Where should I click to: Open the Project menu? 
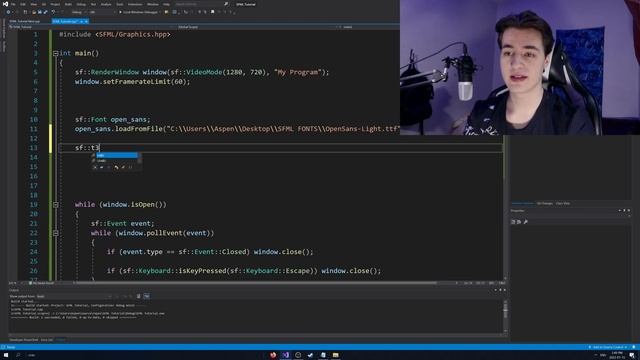pos(55,4)
